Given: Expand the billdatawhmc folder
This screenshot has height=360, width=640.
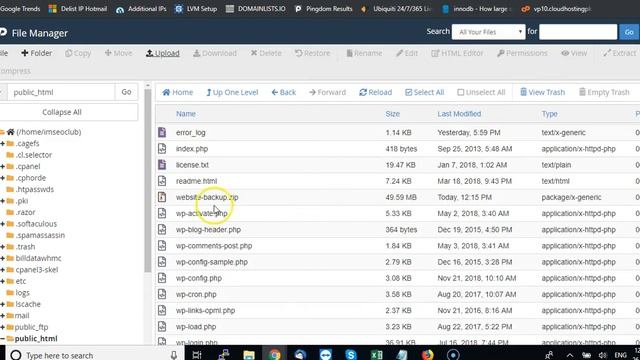Looking at the screenshot, I should 2,258.
